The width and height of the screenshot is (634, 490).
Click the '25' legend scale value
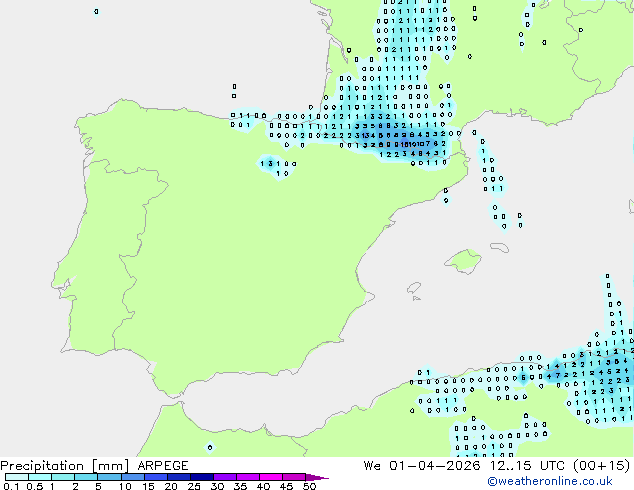[x=194, y=486]
